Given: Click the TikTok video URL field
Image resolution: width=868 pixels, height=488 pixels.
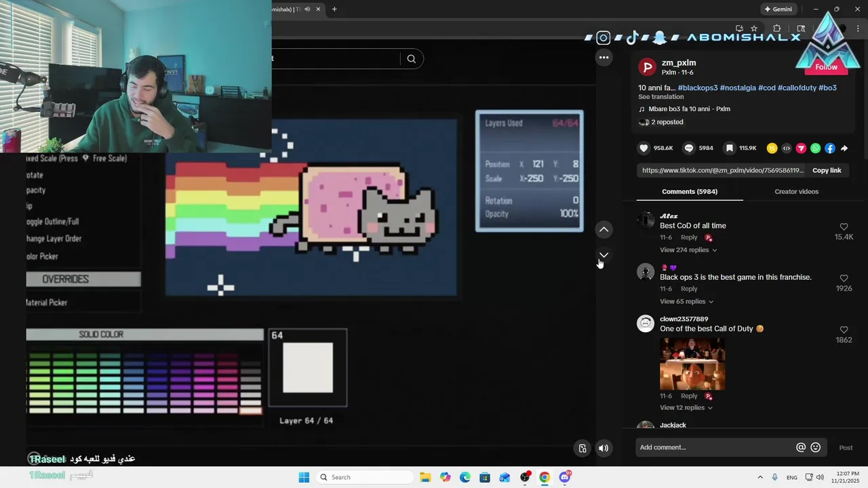Looking at the screenshot, I should click(x=723, y=171).
